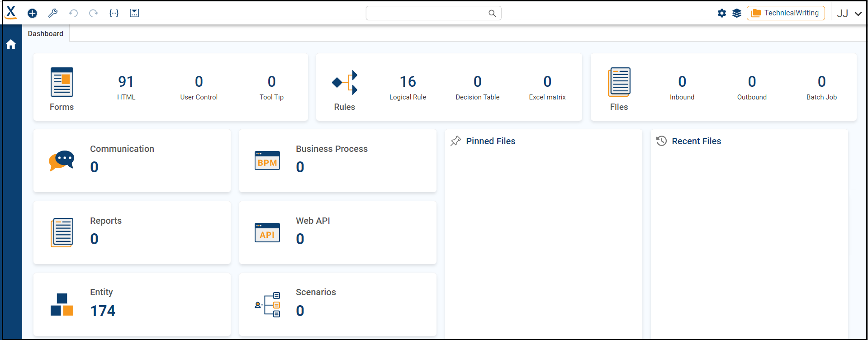
Task: Click the Scenarios diagram icon
Action: (267, 305)
